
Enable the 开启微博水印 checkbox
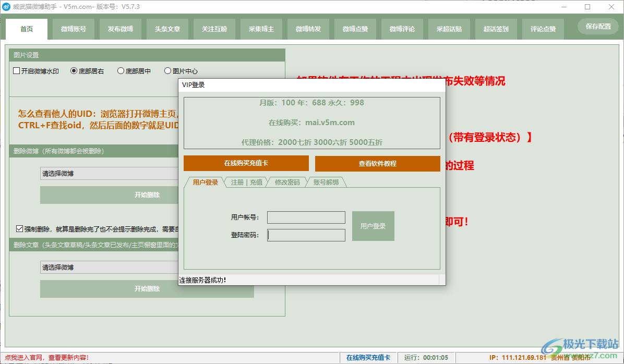pyautogui.click(x=16, y=71)
